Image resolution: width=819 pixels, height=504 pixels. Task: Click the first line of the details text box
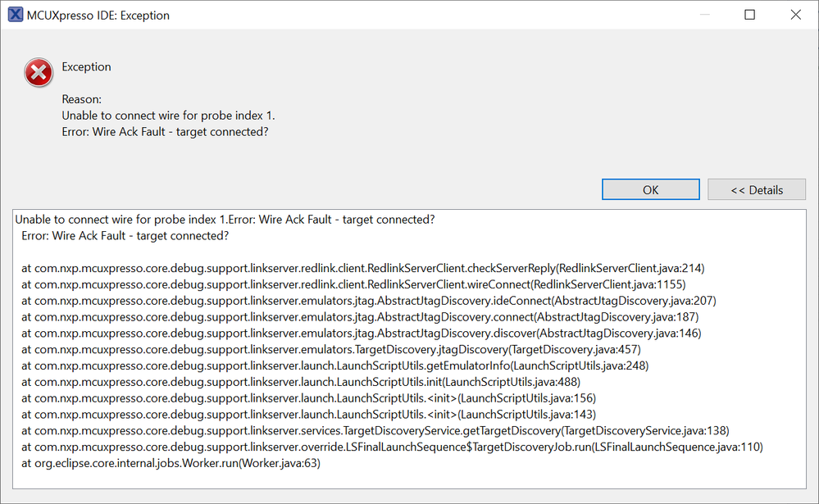(x=225, y=220)
